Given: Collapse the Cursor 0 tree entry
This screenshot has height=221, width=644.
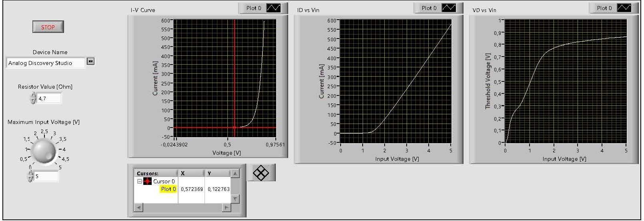Looking at the screenshot, I should pos(140,181).
